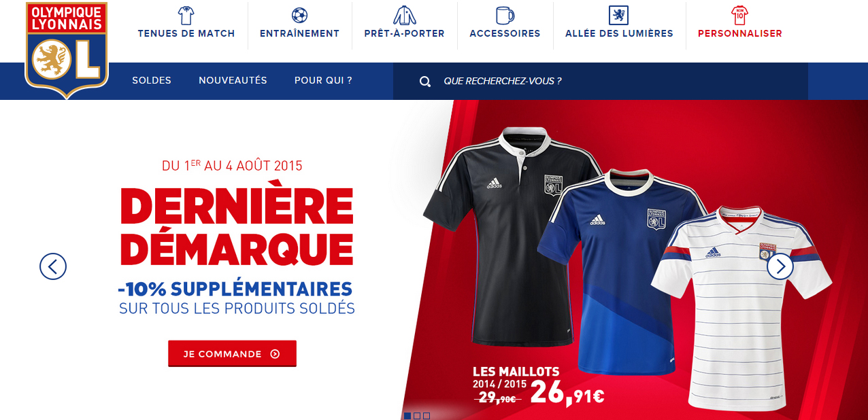Click the Je commande button
Screen dimensions: 868x420
232,353
